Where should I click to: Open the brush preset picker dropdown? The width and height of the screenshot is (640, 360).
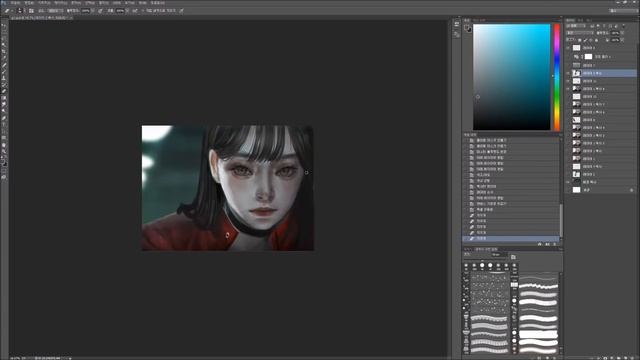(x=20, y=10)
